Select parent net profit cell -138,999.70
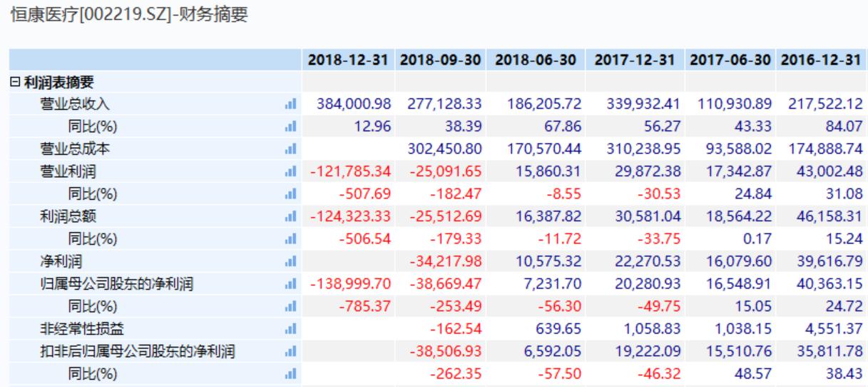 [351, 285]
